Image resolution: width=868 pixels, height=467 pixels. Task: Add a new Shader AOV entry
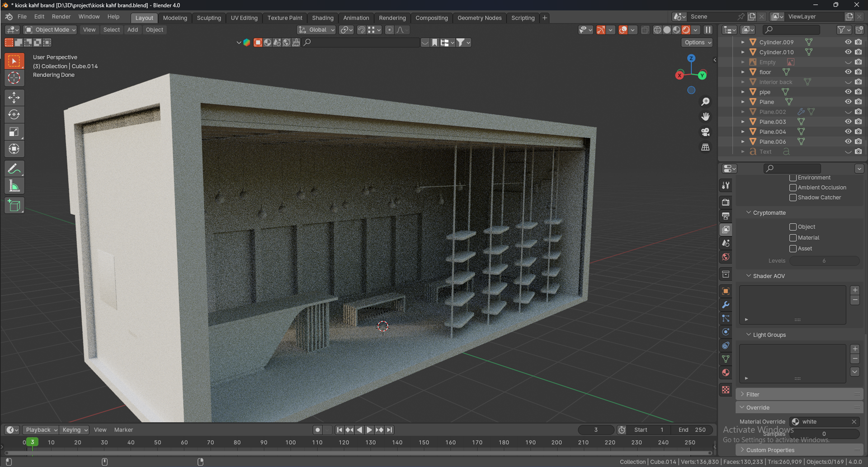click(855, 291)
